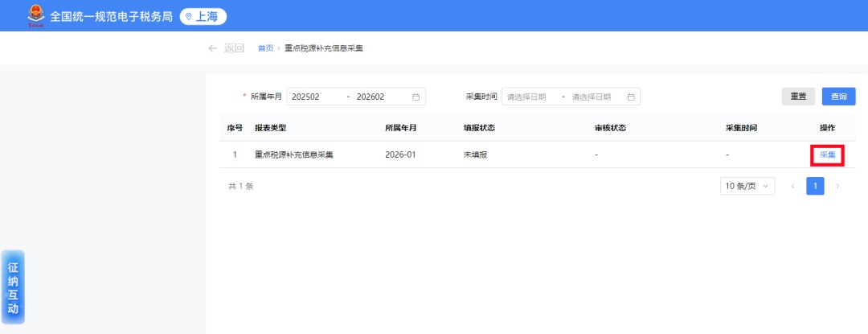Viewport: 868px width, 334px height.
Task: Click the tax bureau emblem logo
Action: 36,15
